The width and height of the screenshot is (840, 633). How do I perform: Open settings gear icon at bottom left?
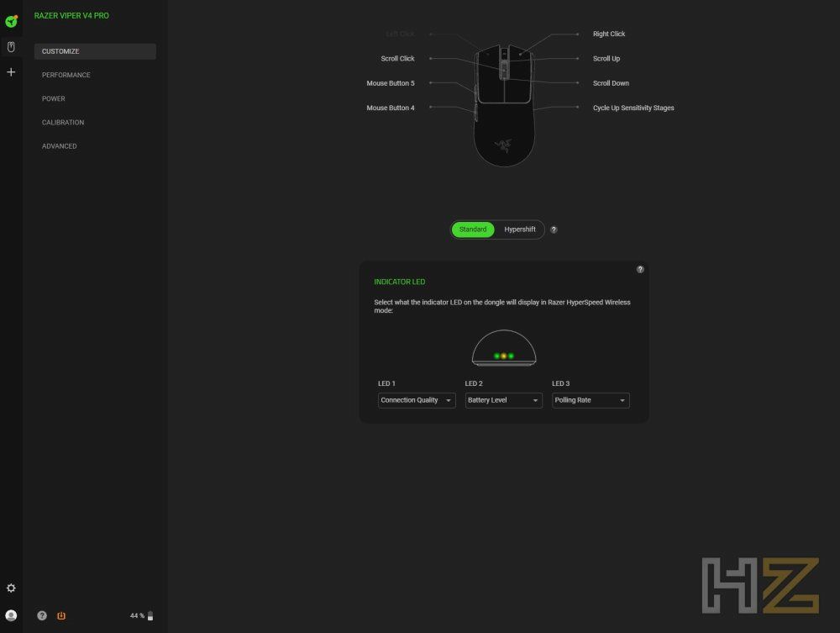(x=11, y=588)
